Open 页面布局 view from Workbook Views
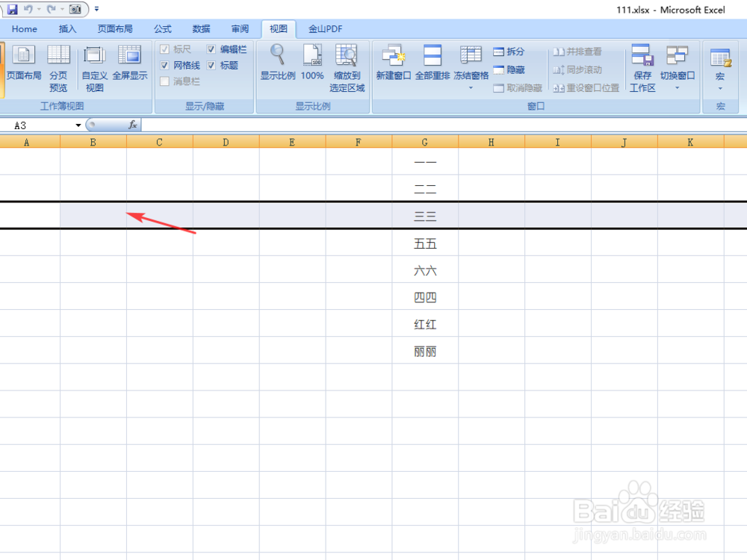The image size is (747, 560). tap(23, 67)
